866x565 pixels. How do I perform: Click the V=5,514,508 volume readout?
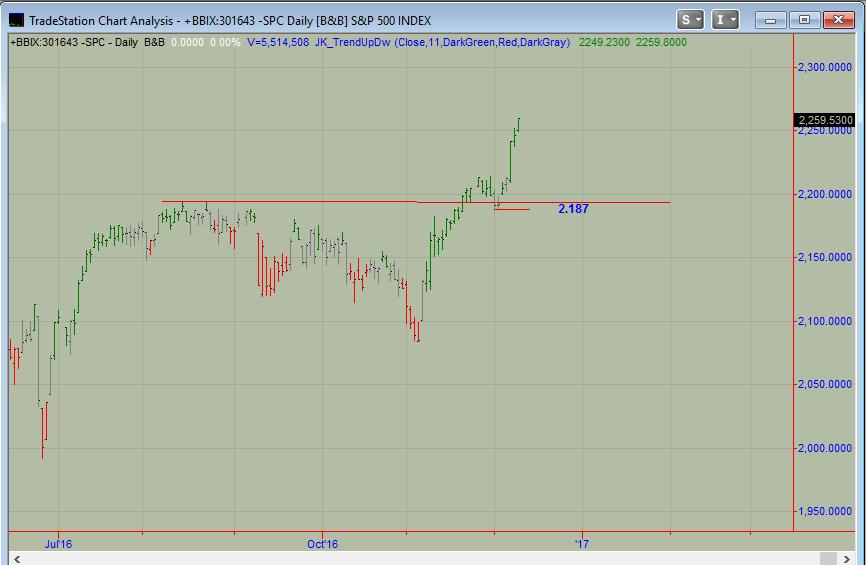(278, 43)
